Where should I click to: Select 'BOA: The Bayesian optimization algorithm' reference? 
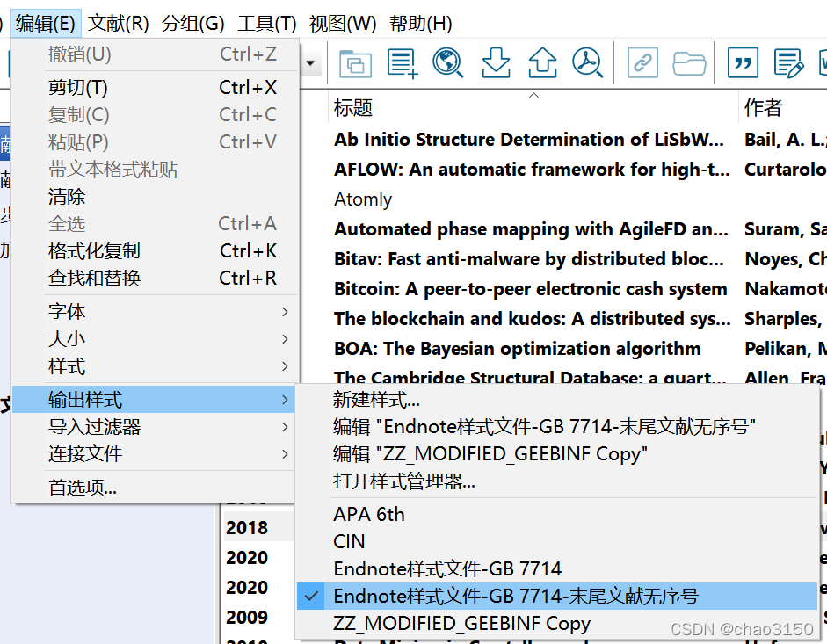518,349
